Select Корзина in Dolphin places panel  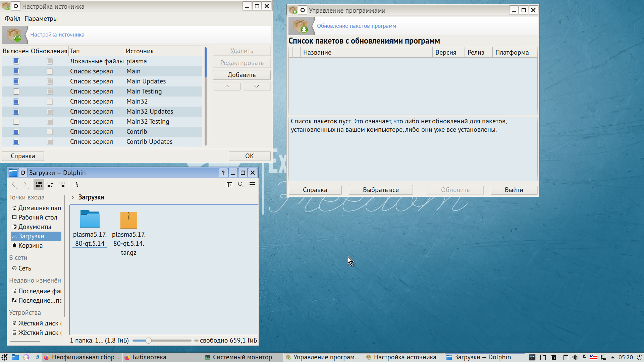point(30,246)
